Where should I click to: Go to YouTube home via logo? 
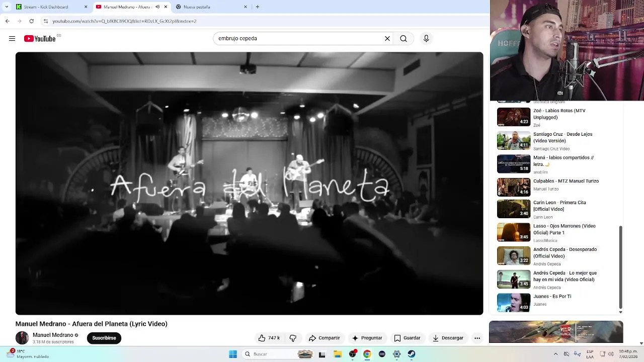[x=40, y=39]
